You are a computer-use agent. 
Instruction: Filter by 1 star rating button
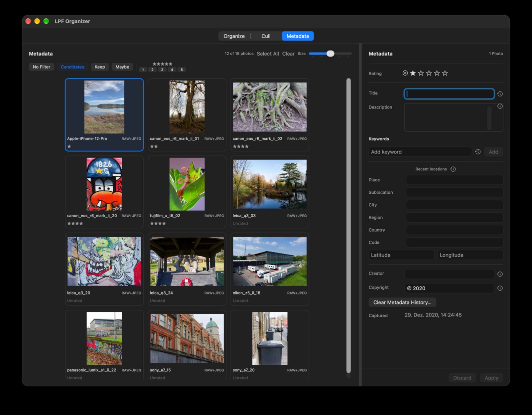tap(143, 70)
